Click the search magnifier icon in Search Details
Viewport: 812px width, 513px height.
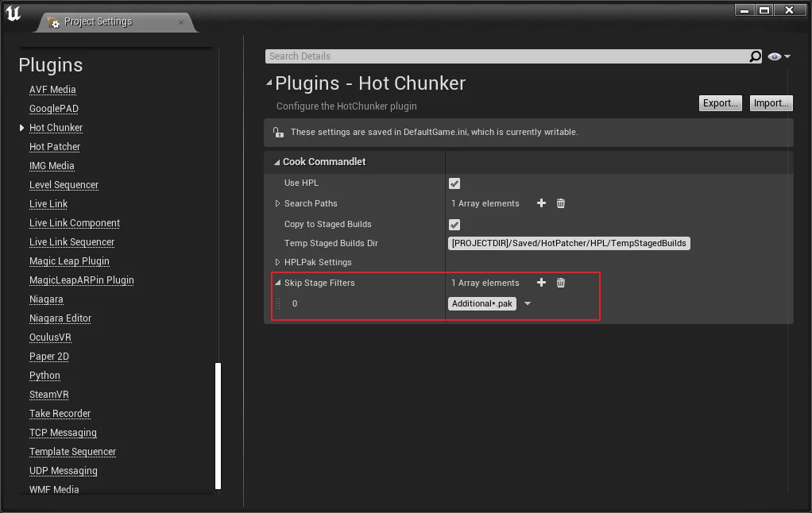tap(755, 56)
